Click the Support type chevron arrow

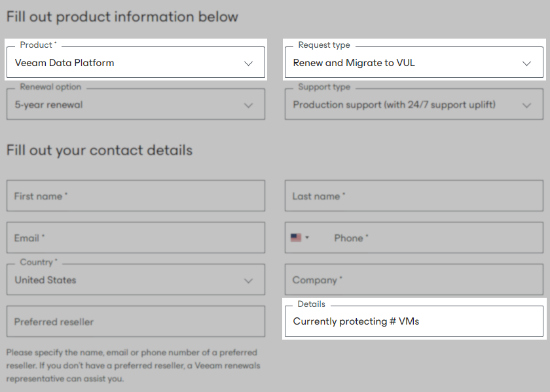[526, 104]
